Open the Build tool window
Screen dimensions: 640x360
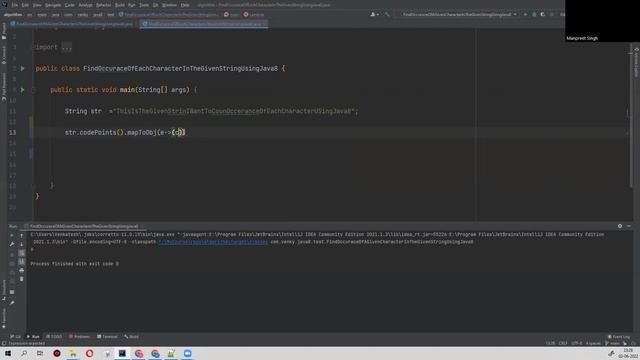coord(132,337)
